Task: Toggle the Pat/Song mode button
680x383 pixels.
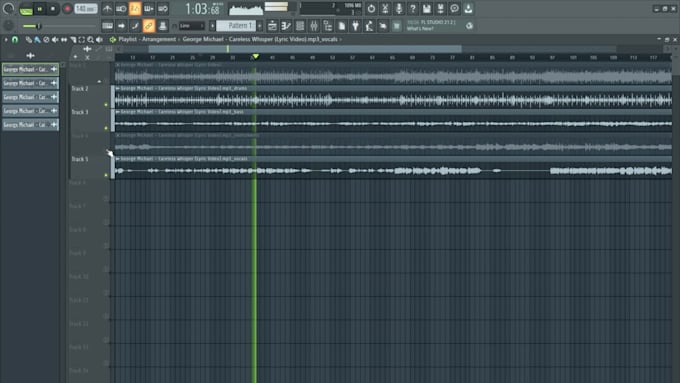Action: (26, 10)
